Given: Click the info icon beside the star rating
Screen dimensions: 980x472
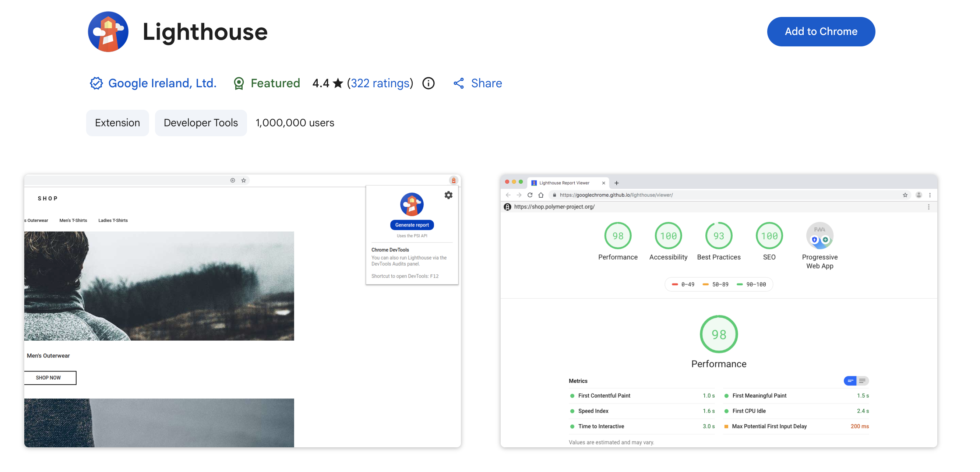Looking at the screenshot, I should (428, 83).
